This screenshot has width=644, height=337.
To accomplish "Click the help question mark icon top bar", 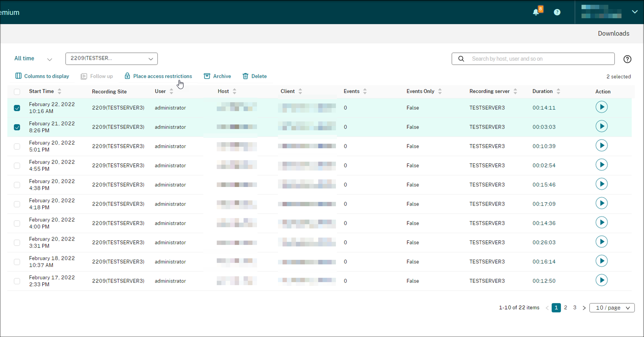I will [557, 12].
